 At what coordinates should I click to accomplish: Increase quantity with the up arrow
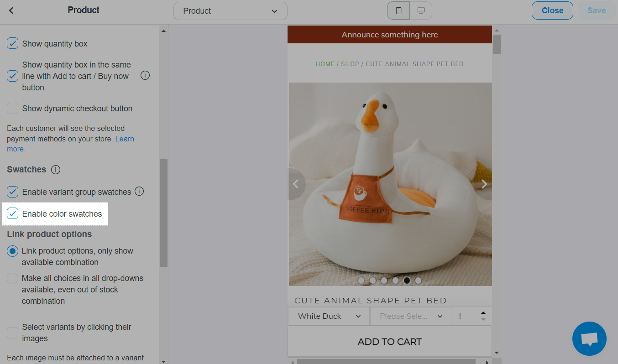483,313
